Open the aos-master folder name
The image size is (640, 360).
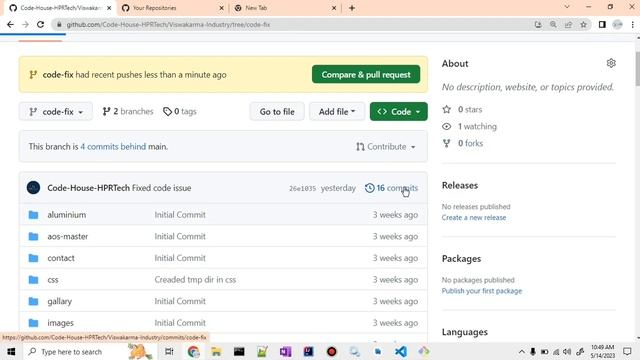coord(68,236)
